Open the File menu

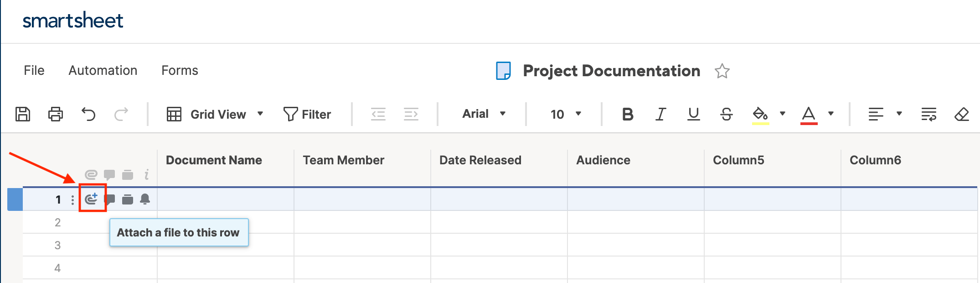34,70
